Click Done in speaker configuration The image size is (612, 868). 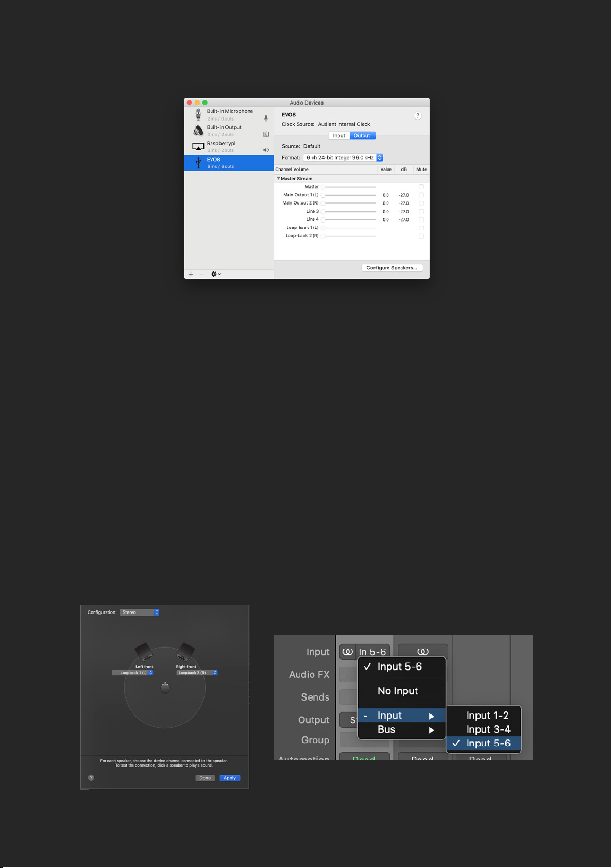pos(205,778)
